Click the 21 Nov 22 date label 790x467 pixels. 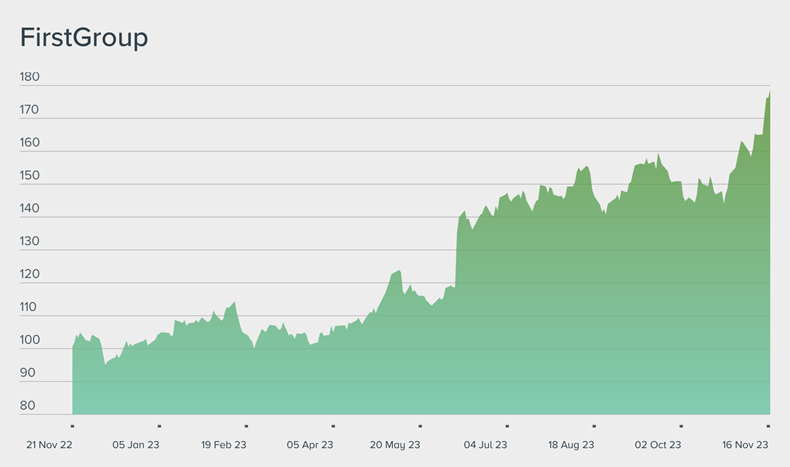click(50, 444)
